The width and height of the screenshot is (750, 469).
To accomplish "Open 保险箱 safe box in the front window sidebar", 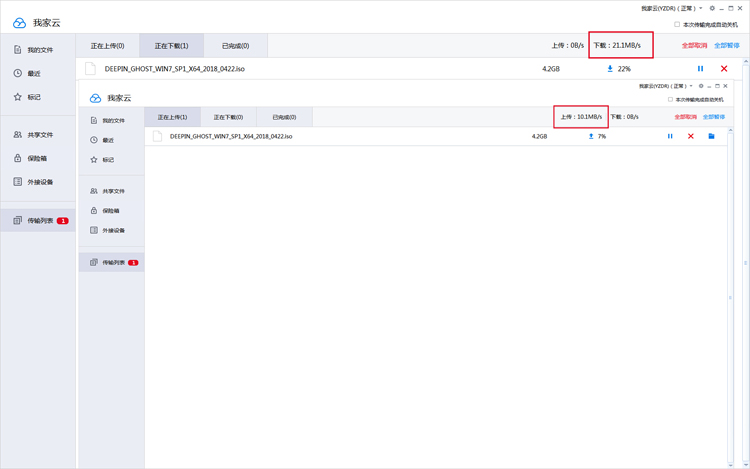I will point(105,210).
